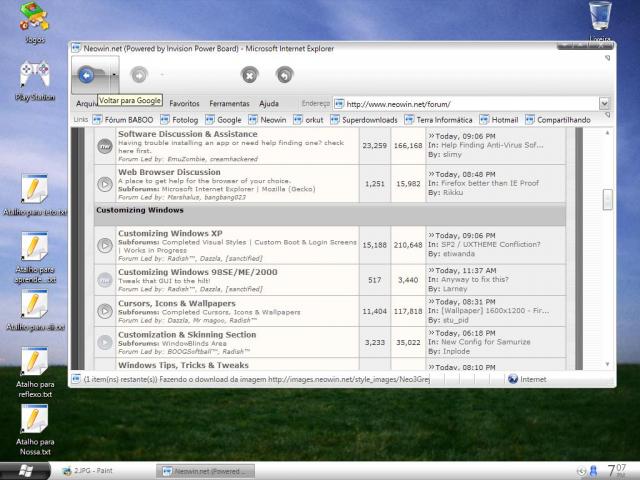Open Windows Tips, Tricks & Tweaks forum
The width and height of the screenshot is (640, 480).
pyautogui.click(x=183, y=365)
